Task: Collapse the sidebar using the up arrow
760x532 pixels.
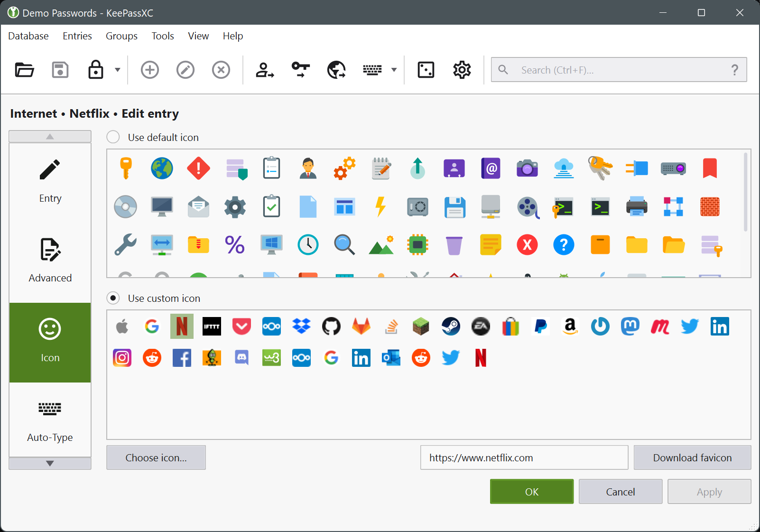Action: pyautogui.click(x=50, y=136)
